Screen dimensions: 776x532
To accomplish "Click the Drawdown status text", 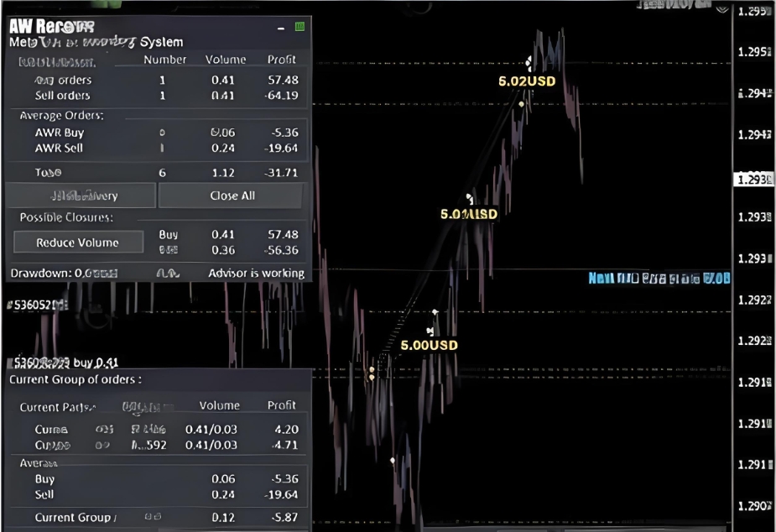I will coord(64,274).
